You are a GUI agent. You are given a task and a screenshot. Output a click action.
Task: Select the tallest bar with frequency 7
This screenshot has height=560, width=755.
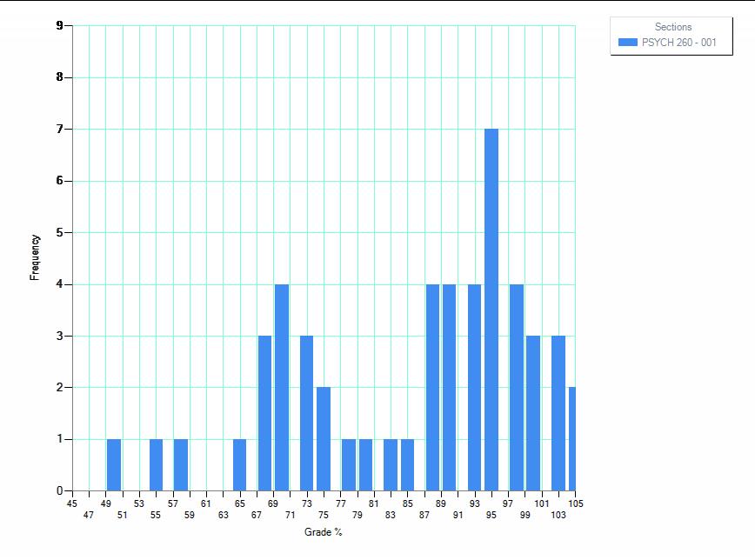pos(491,310)
